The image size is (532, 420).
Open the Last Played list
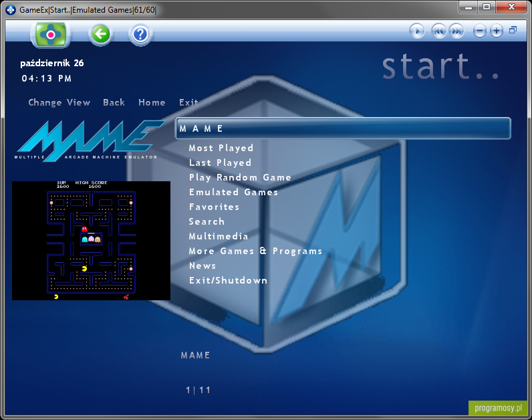(x=220, y=163)
